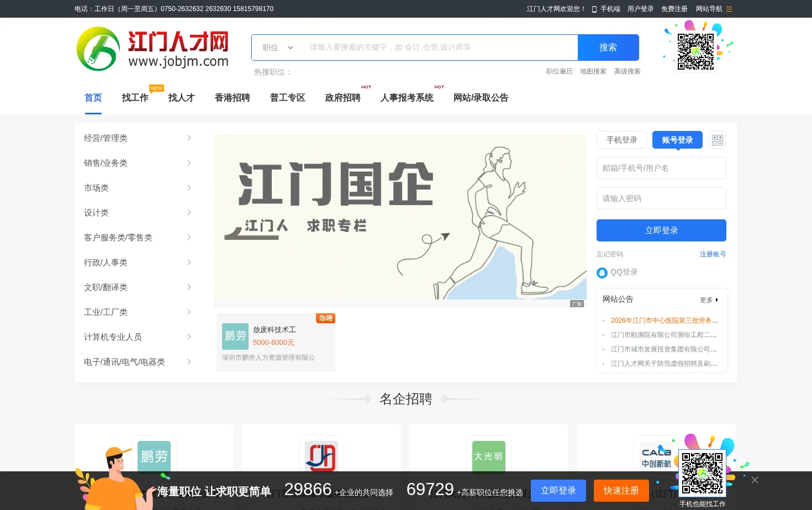
Task: Open the 找人才 nav tab
Action: [x=182, y=98]
